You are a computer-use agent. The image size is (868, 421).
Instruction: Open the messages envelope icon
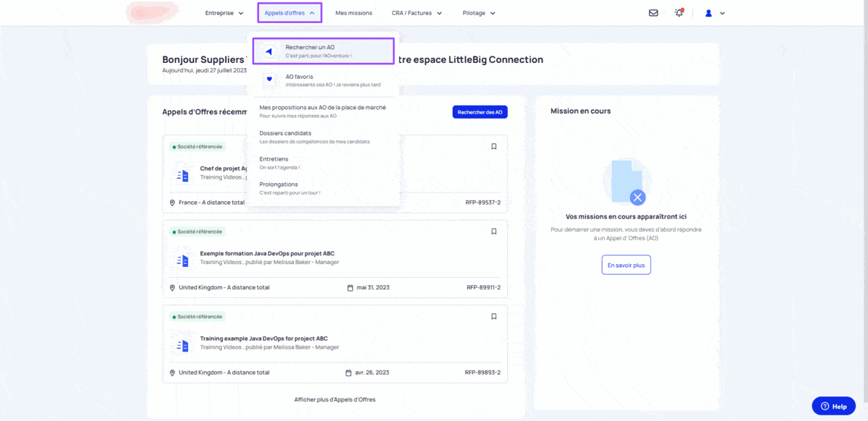pos(653,13)
